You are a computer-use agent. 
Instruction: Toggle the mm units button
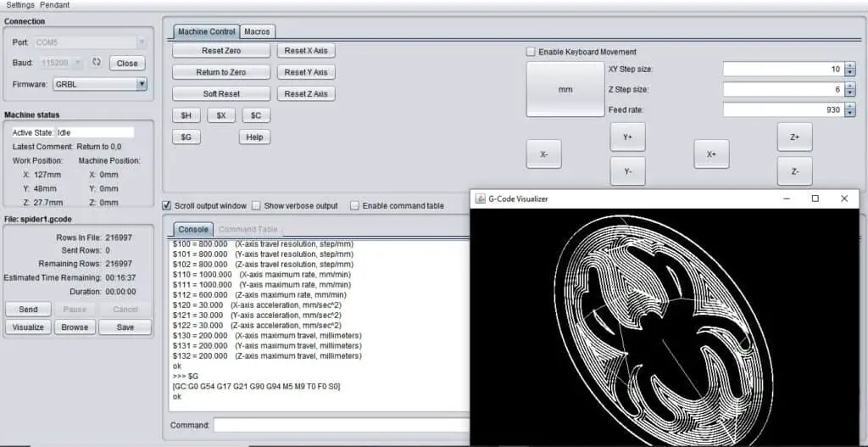click(565, 89)
